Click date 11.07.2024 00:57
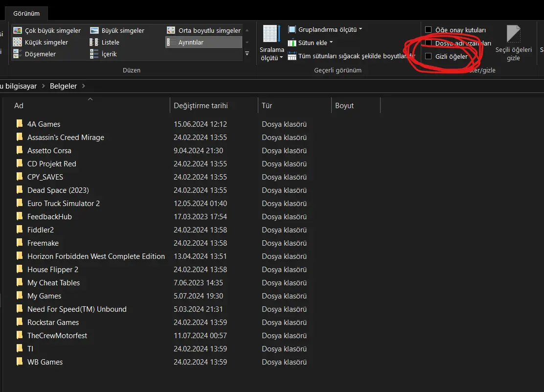544x392 pixels. (200, 335)
